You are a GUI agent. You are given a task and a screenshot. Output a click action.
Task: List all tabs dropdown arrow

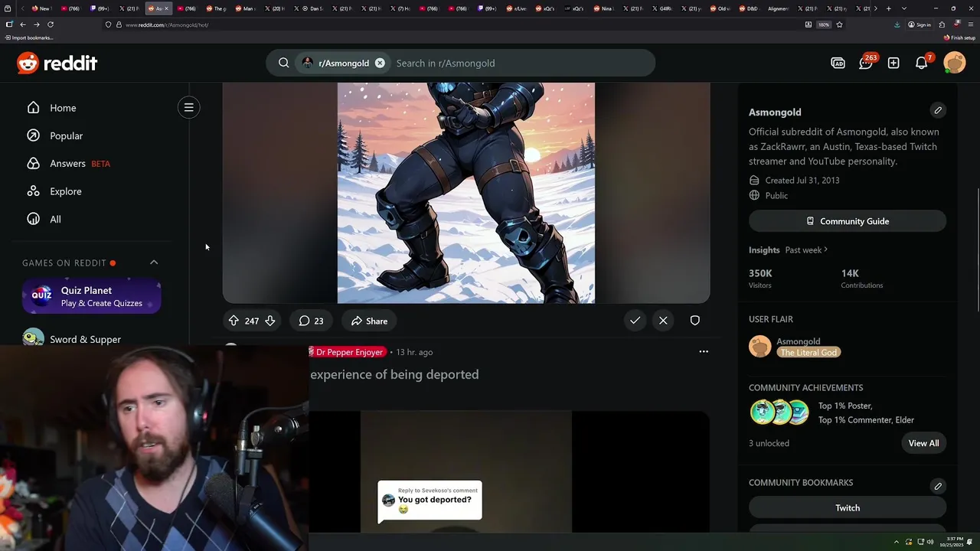click(904, 8)
